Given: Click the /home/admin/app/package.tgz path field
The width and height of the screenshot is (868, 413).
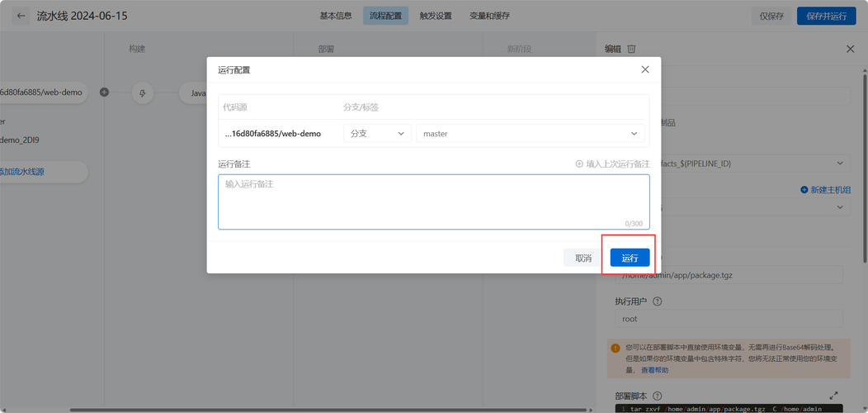Looking at the screenshot, I should [729, 274].
